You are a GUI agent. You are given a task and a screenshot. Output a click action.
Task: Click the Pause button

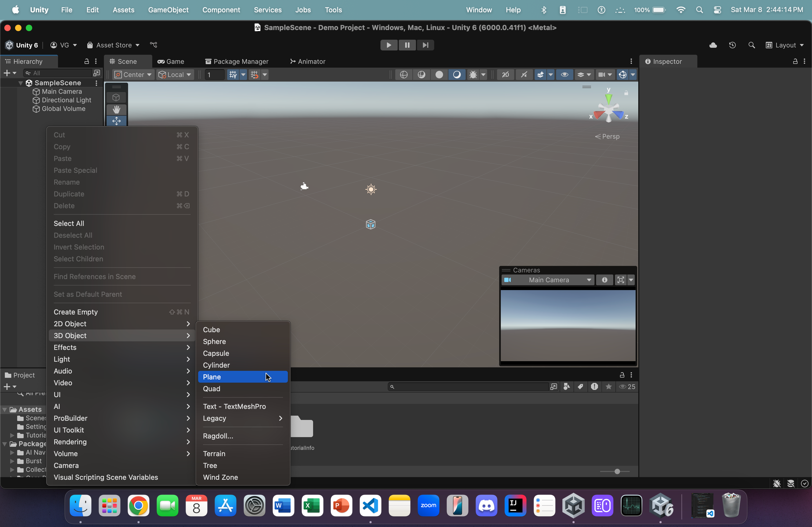point(407,45)
